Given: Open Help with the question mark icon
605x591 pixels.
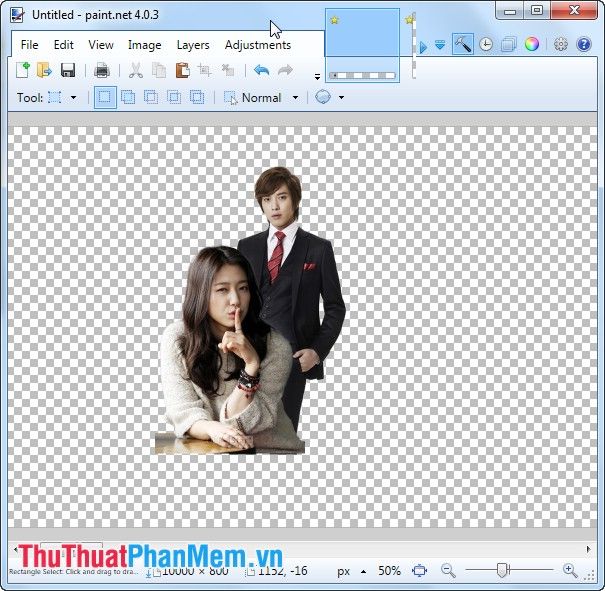Looking at the screenshot, I should click(x=583, y=44).
